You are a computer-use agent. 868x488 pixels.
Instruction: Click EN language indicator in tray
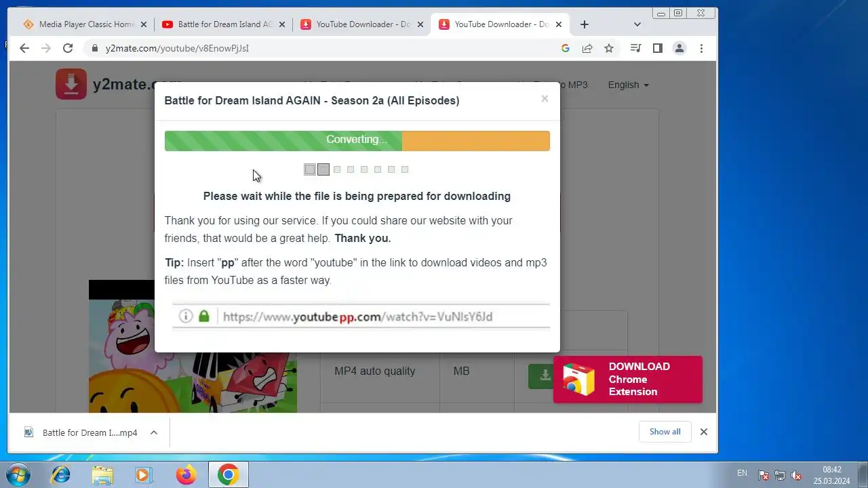(742, 473)
